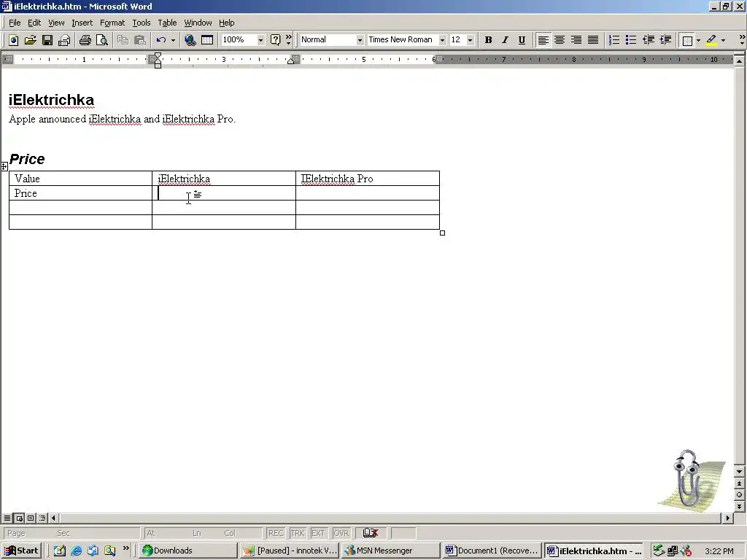The width and height of the screenshot is (747, 560).
Task: Click the table move handle above the table
Action: 4,166
